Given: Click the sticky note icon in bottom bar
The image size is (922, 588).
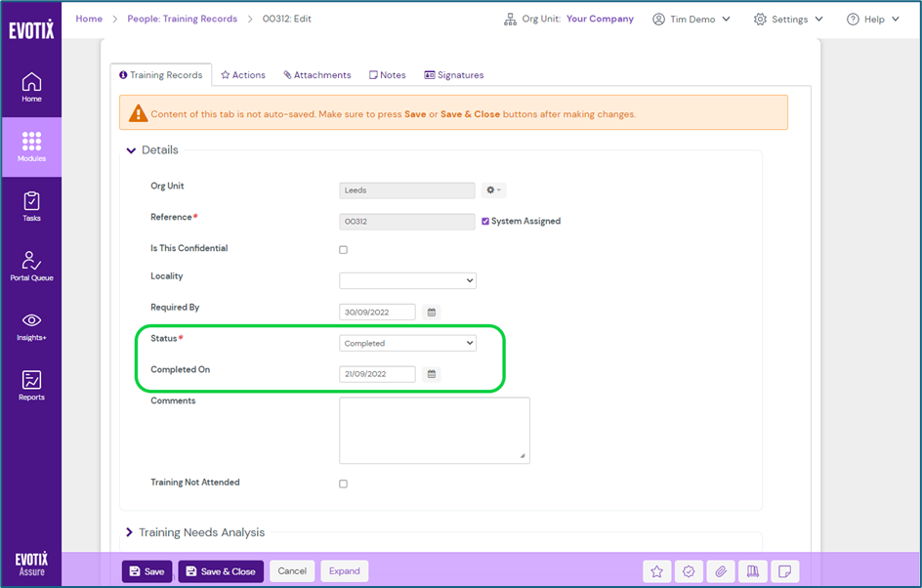Looking at the screenshot, I should (x=784, y=571).
